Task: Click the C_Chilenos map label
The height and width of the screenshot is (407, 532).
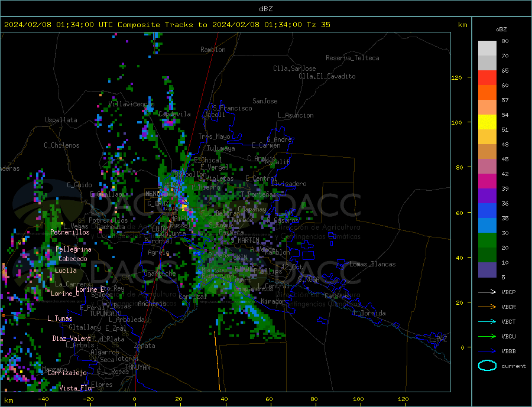Action: coord(61,145)
